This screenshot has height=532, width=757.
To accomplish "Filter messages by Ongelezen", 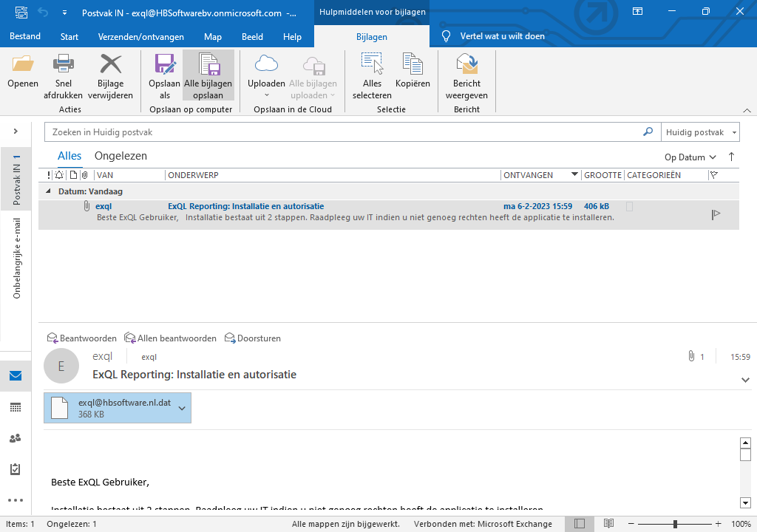I will click(x=120, y=156).
